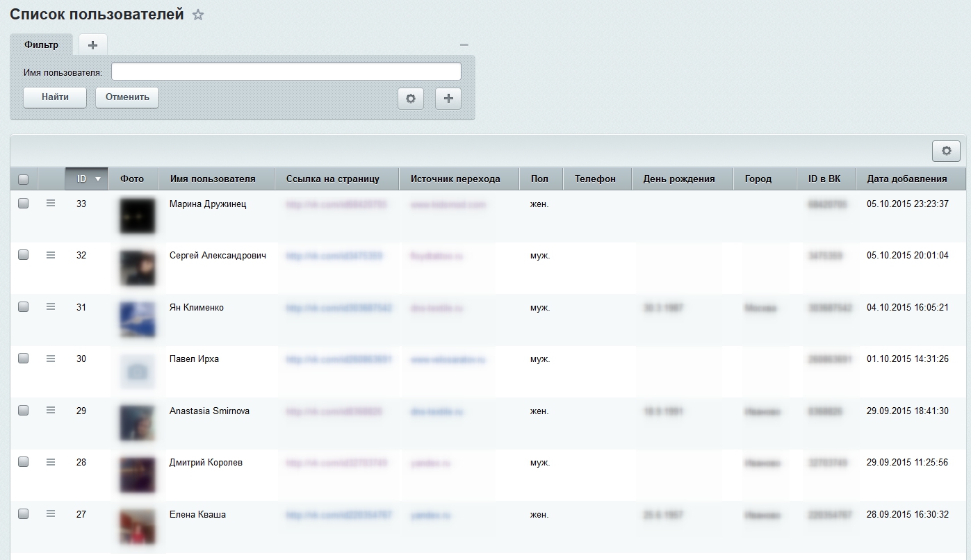Switch to the Фильтр tab
Image resolution: width=971 pixels, height=560 pixels.
pyautogui.click(x=41, y=44)
